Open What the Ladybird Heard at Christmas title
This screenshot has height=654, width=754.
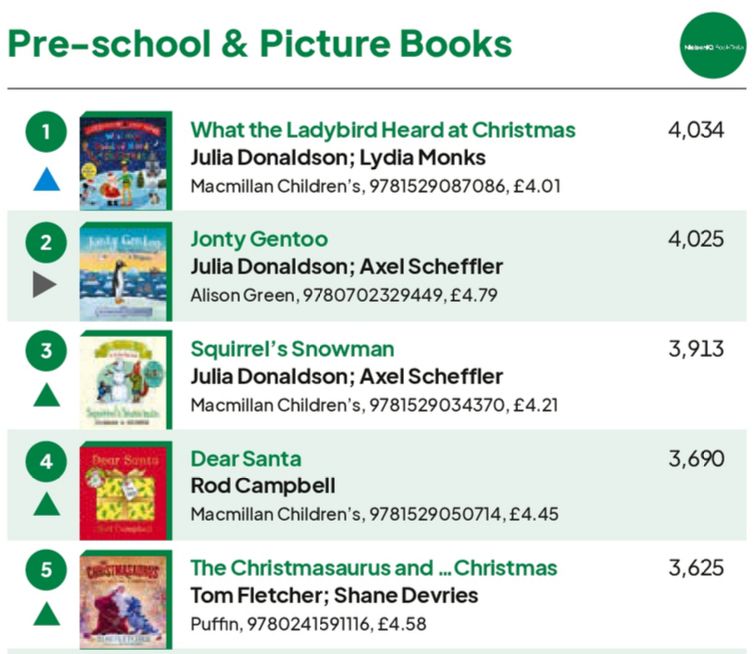tap(383, 130)
